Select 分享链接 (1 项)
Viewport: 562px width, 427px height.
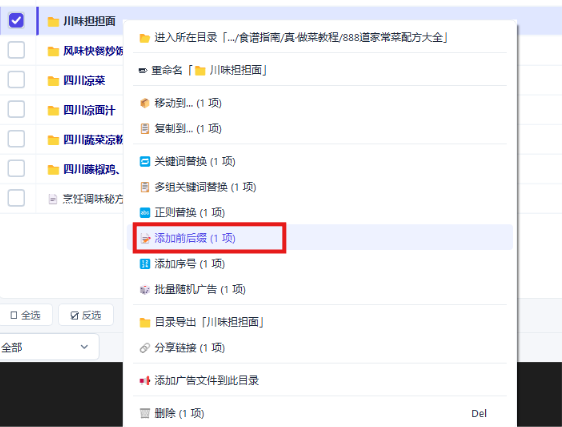(x=320, y=348)
